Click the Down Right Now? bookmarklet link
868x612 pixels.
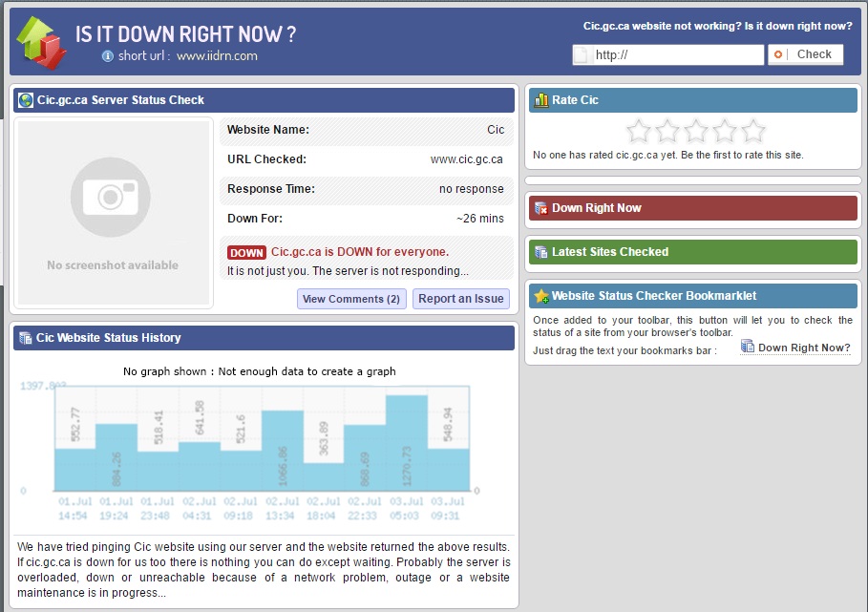[x=804, y=348]
